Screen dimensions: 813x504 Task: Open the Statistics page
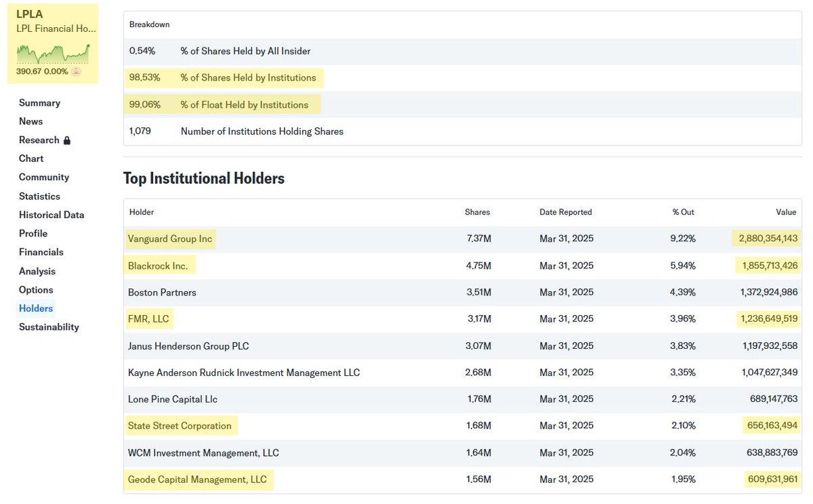click(x=39, y=196)
